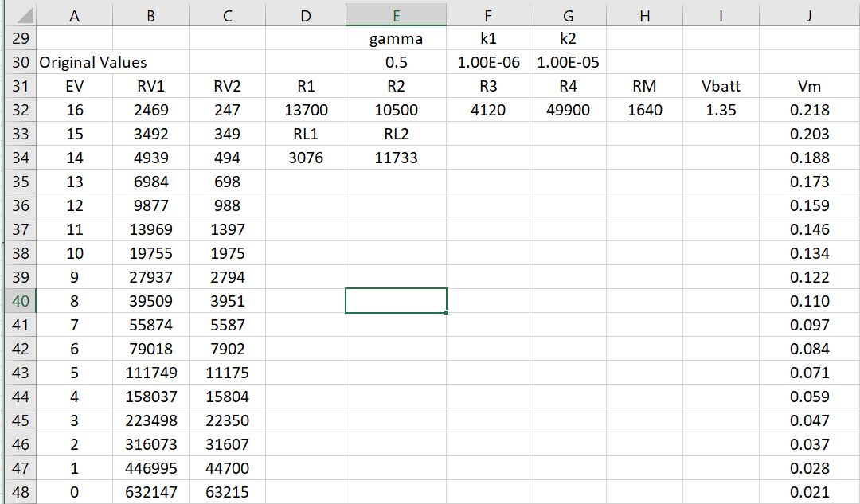The width and height of the screenshot is (860, 504).
Task: Select the RV2 value 31607
Action: 227,444
